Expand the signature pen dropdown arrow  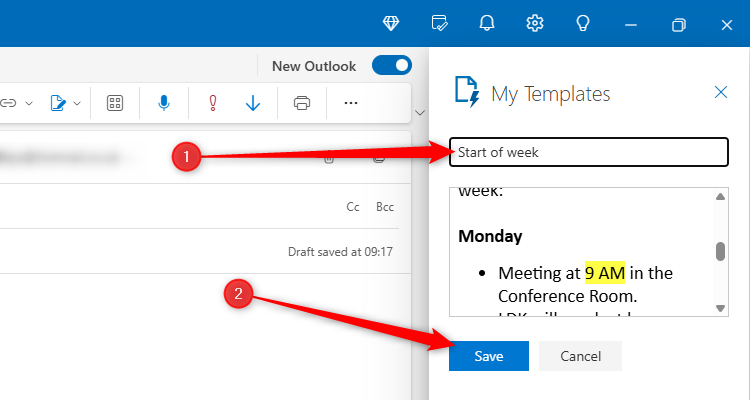pos(77,102)
